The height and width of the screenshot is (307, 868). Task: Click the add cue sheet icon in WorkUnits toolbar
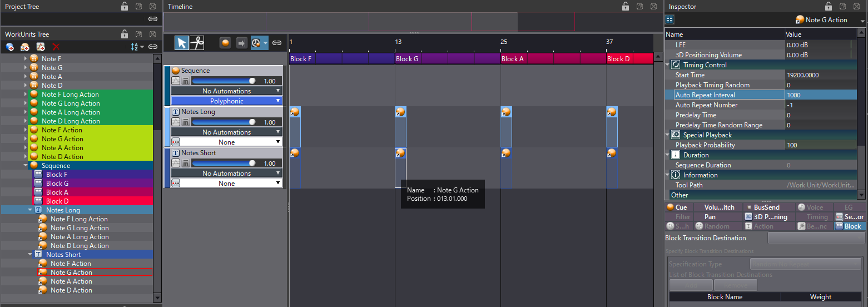(25, 47)
